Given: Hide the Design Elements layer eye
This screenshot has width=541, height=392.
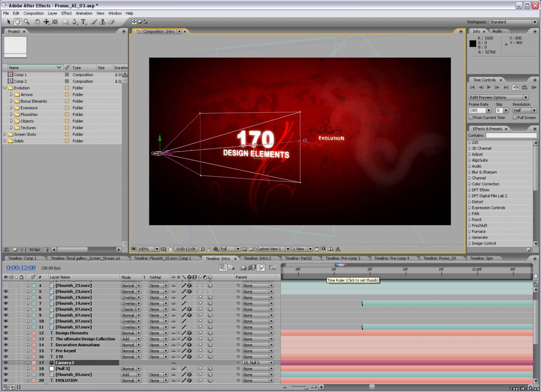Looking at the screenshot, I should (5, 333).
